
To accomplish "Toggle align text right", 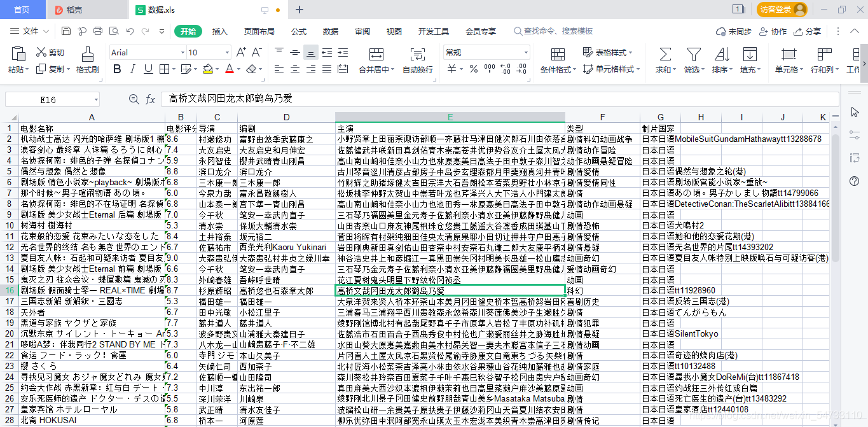I will point(310,69).
